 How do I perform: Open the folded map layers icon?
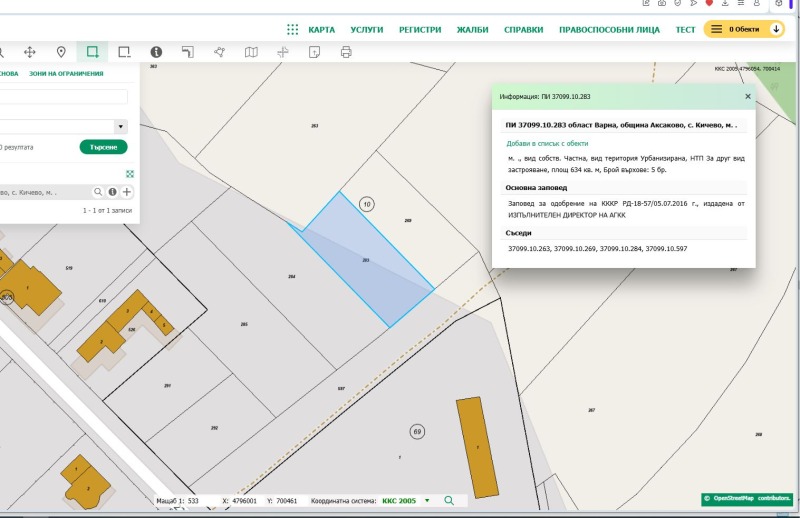click(x=251, y=52)
